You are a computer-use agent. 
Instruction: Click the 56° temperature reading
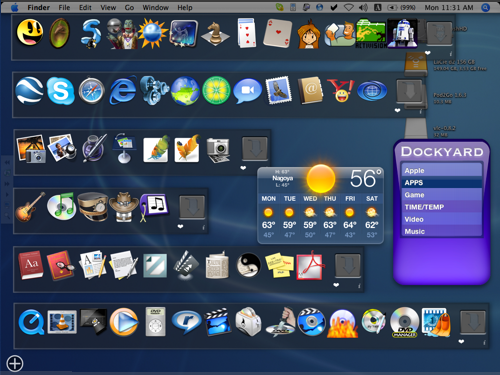(365, 178)
